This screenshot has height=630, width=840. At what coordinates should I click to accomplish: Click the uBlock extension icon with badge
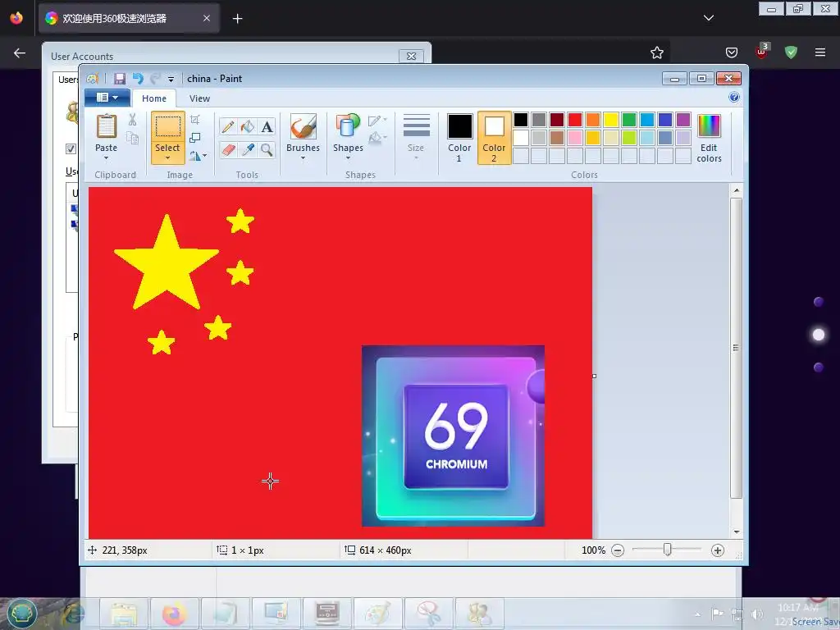(x=762, y=52)
